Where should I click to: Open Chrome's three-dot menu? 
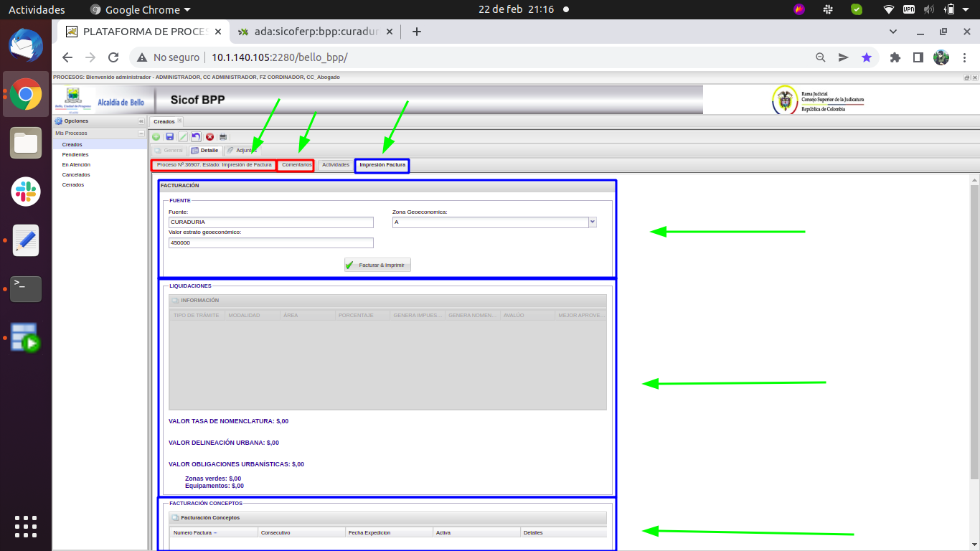point(964,57)
